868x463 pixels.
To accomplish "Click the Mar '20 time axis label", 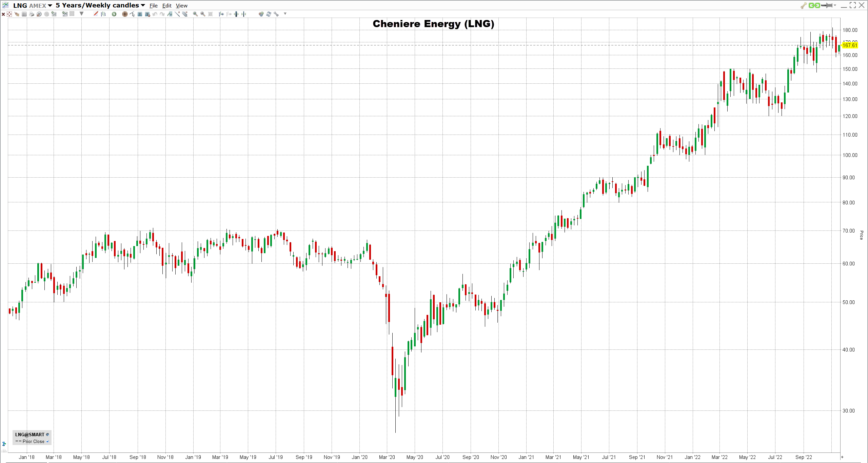I will pos(387,457).
